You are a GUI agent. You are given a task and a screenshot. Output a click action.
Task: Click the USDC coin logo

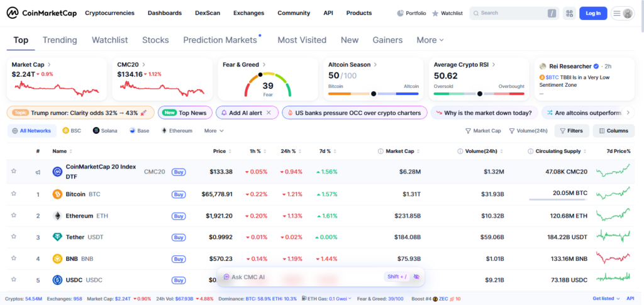point(57,280)
